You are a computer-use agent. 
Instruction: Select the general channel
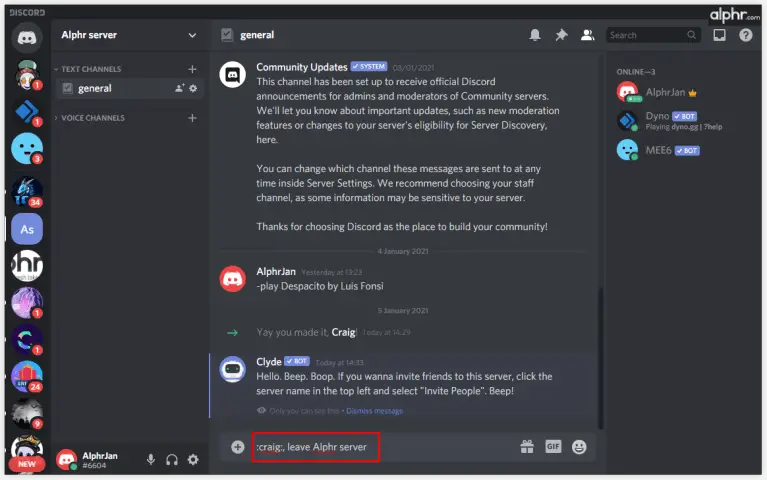130,88
